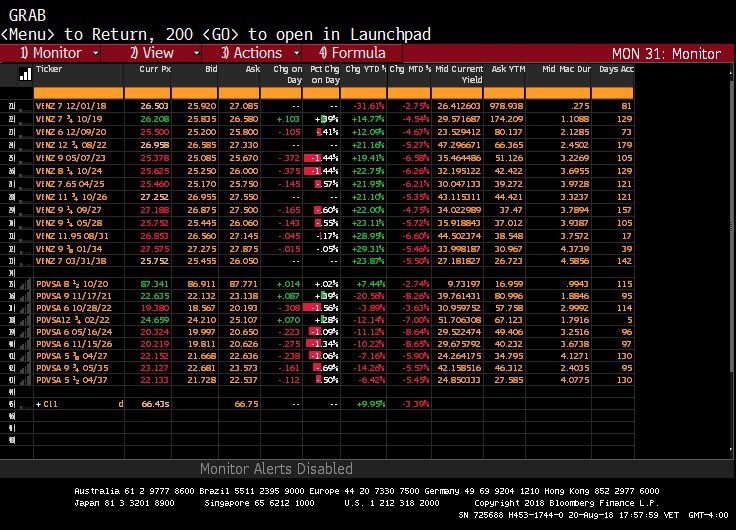
Task: Click chart icon on PDVSA 9 11/17/21 row
Action: point(25,296)
